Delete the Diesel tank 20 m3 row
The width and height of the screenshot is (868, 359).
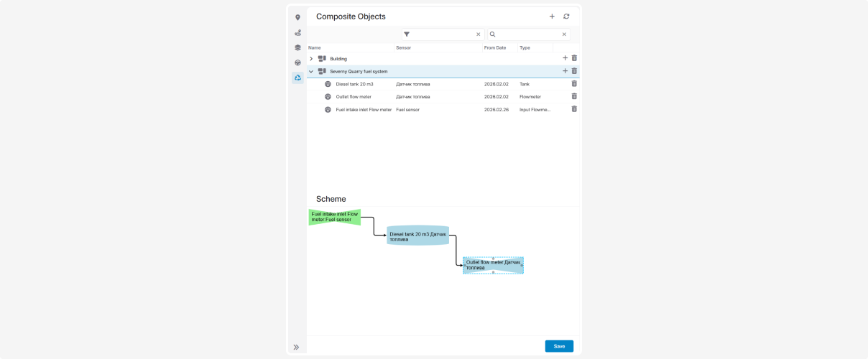(x=574, y=84)
